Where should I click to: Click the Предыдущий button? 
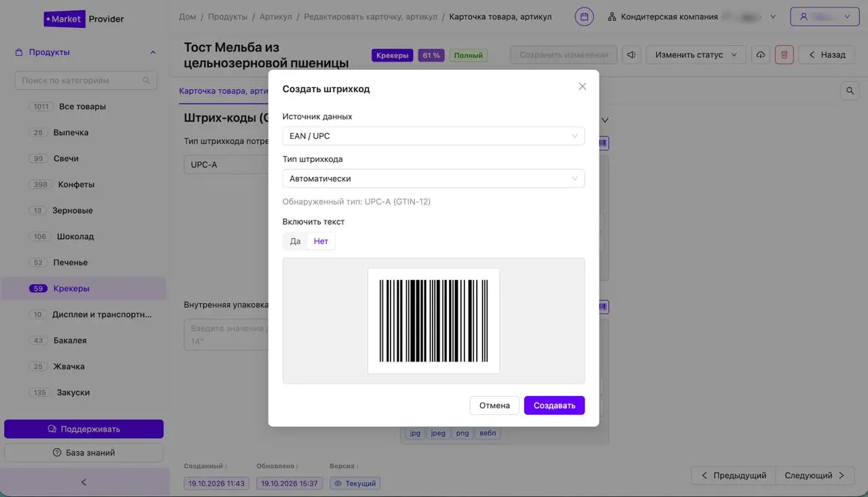pos(733,475)
